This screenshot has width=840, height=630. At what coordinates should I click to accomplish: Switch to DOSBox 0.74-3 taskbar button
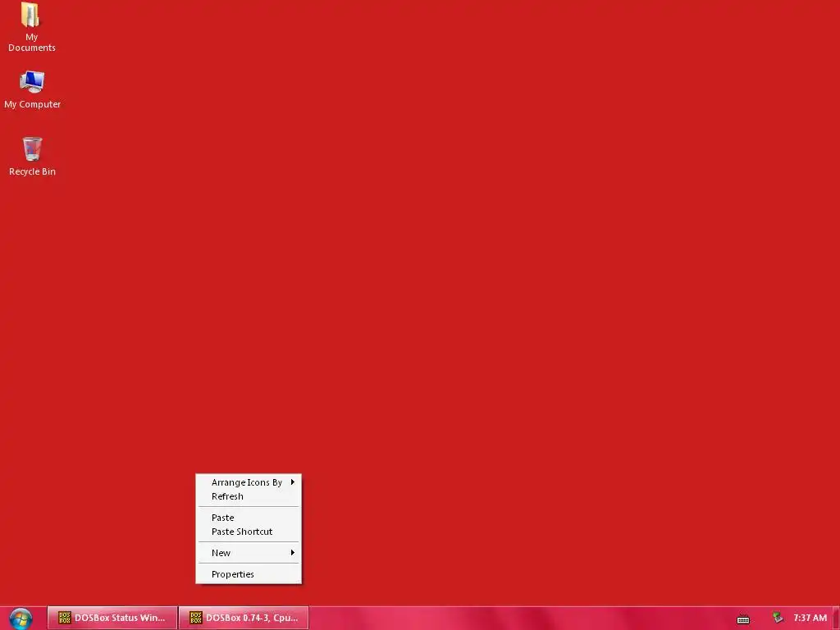244,618
